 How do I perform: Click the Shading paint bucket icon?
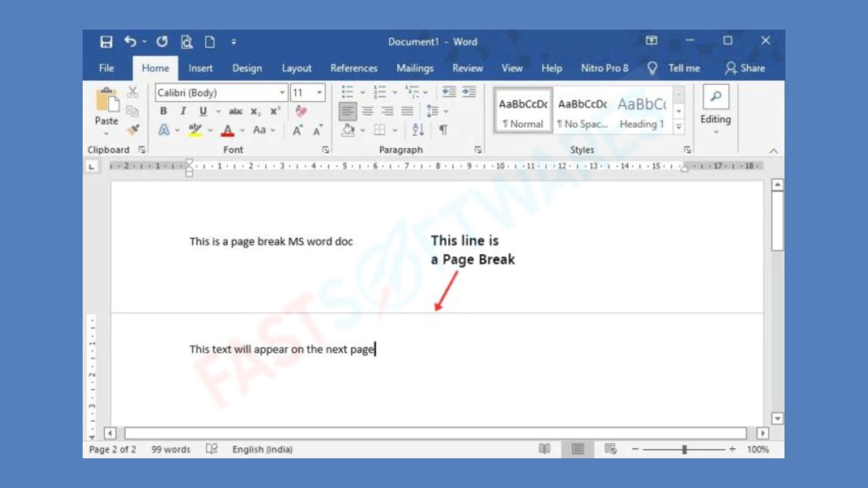pos(348,130)
